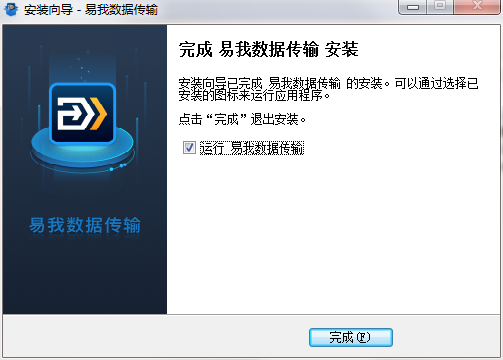Viewport: 503px width, 360px height.
Task: Uncheck the 运行 易我数据传输 checkbox
Action: tap(189, 147)
